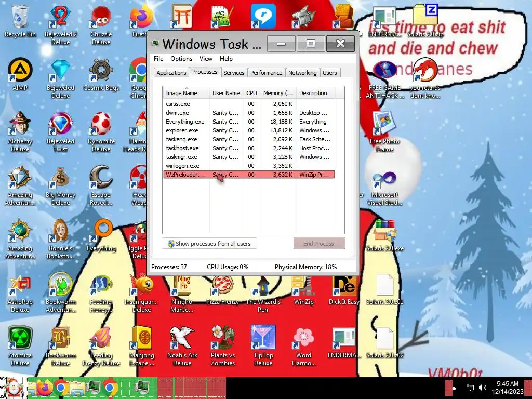Open Bonnie's Booksto... desktop icon
532x399 pixels.
[x=60, y=239]
